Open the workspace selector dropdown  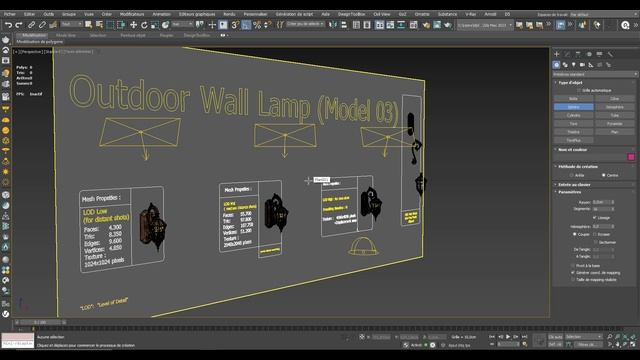click(603, 14)
